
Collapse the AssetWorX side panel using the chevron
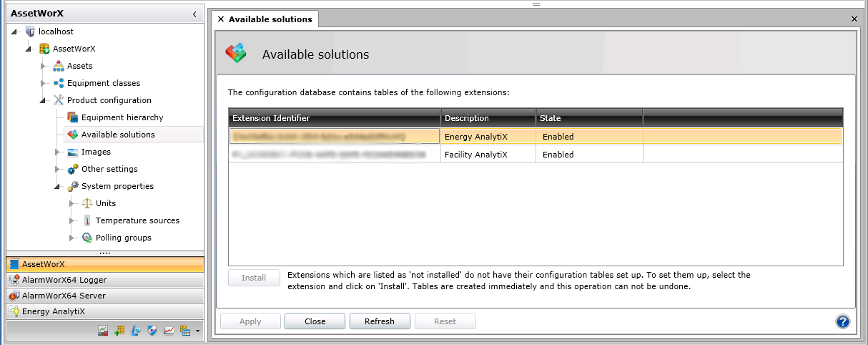(x=194, y=14)
